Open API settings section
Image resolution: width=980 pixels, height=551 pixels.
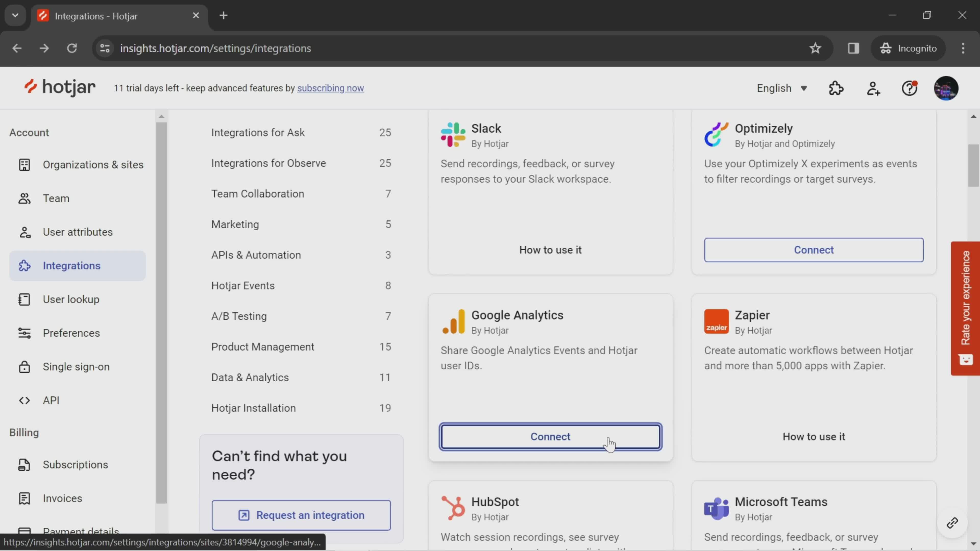click(51, 400)
